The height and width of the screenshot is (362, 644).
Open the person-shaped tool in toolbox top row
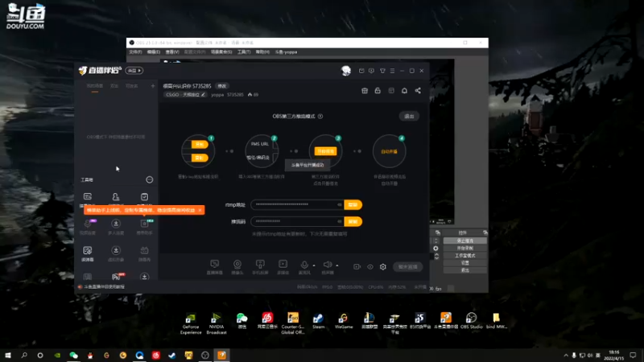(x=116, y=197)
